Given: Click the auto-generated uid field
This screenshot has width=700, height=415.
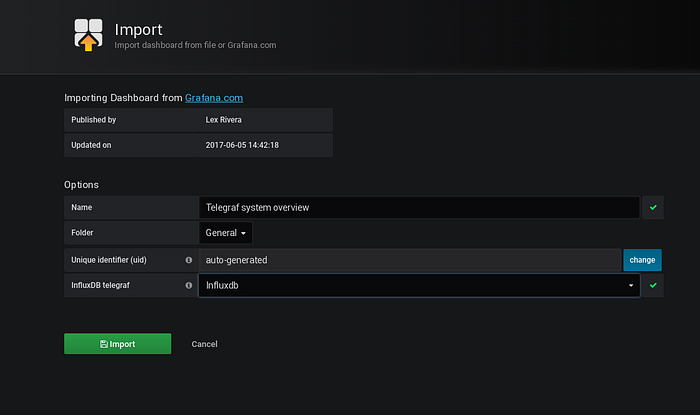Looking at the screenshot, I should click(x=409, y=260).
